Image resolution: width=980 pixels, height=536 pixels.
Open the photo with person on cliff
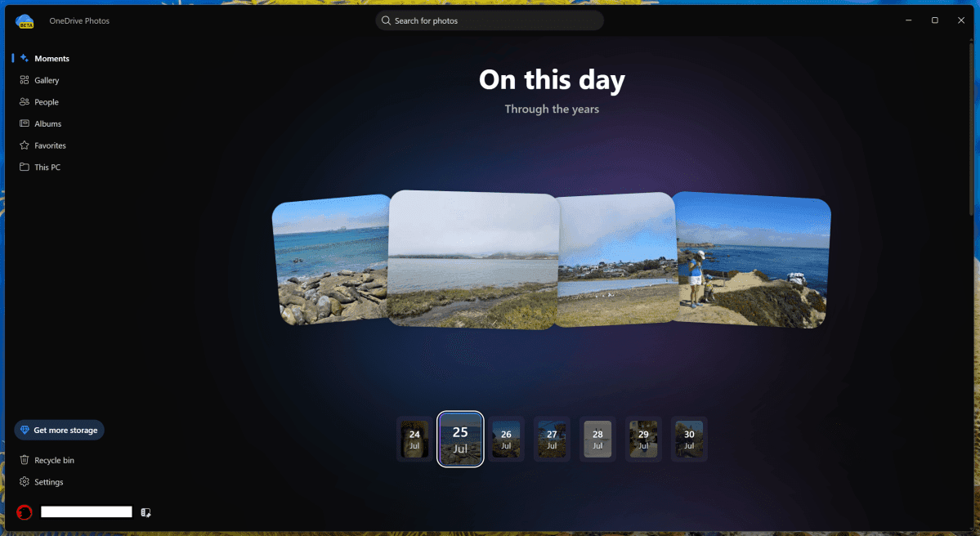coord(753,260)
